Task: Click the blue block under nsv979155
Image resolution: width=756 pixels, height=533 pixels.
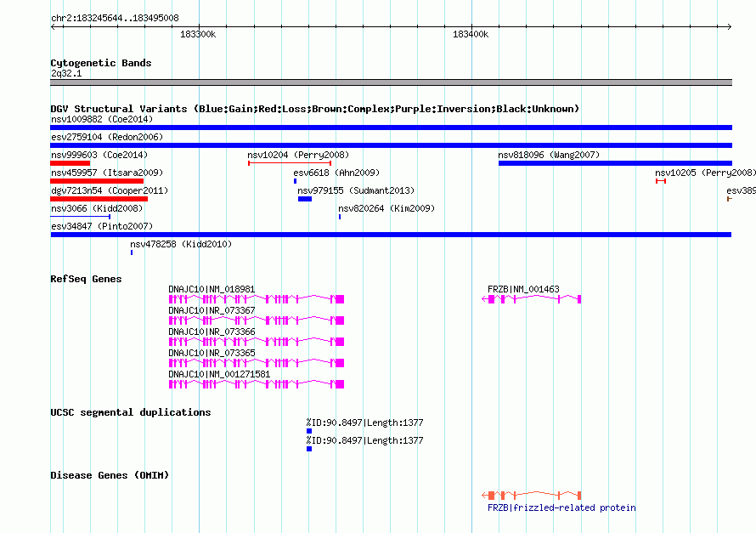Action: point(305,199)
